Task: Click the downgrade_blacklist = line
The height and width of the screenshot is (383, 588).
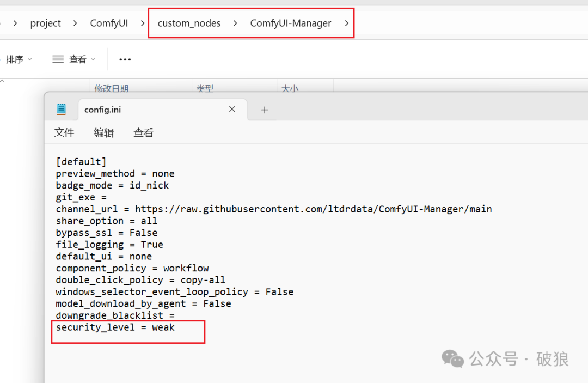Action: point(115,315)
